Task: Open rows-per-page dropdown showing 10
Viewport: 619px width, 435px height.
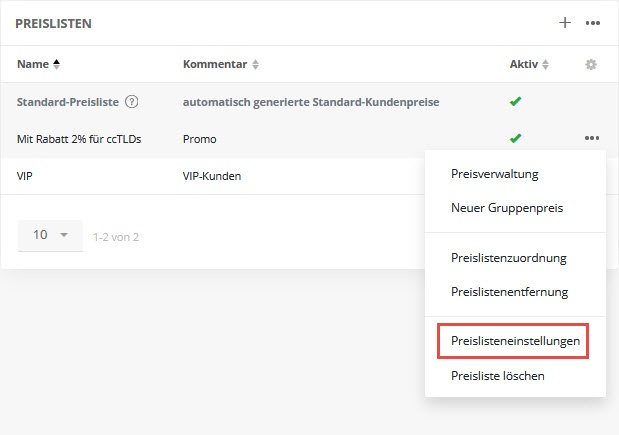Action: pos(50,235)
